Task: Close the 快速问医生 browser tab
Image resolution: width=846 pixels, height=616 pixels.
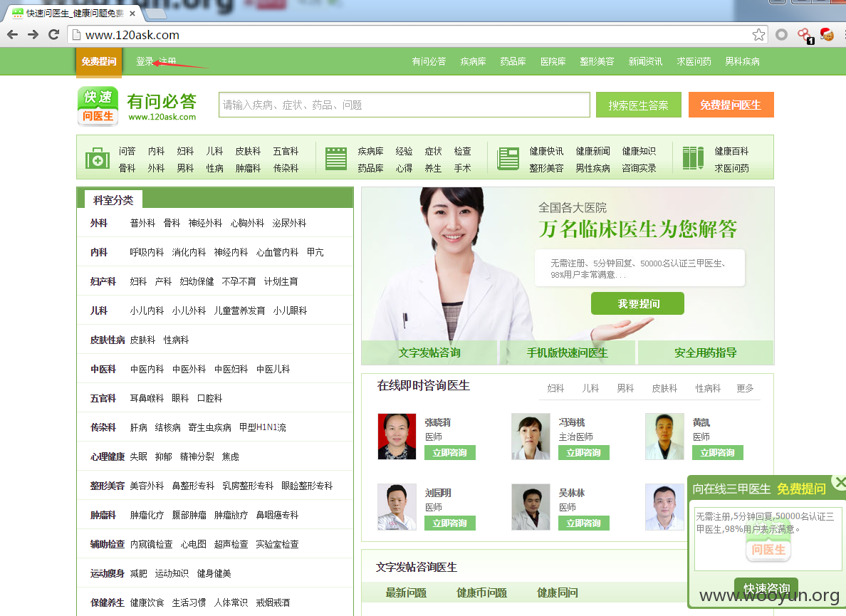Action: tap(132, 14)
